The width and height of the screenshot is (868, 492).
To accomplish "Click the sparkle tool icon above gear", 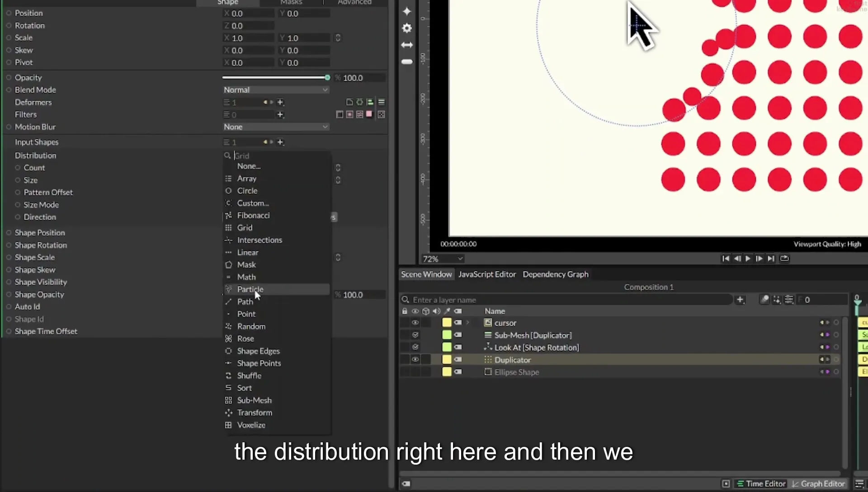I will point(407,11).
